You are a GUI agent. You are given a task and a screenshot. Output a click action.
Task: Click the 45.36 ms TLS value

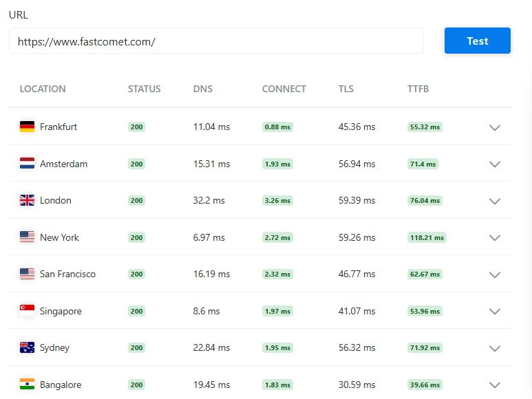point(357,127)
